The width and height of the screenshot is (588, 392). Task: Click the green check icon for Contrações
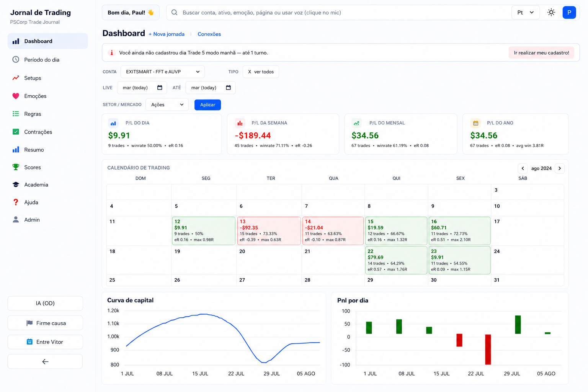pos(16,132)
